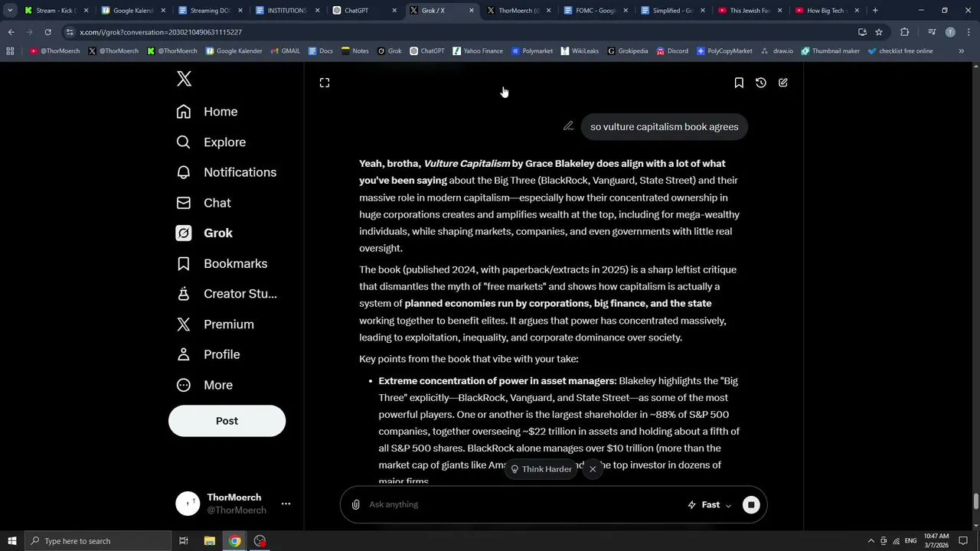
Task: Open account options ellipsis next to ThorMoerch
Action: [x=286, y=504]
